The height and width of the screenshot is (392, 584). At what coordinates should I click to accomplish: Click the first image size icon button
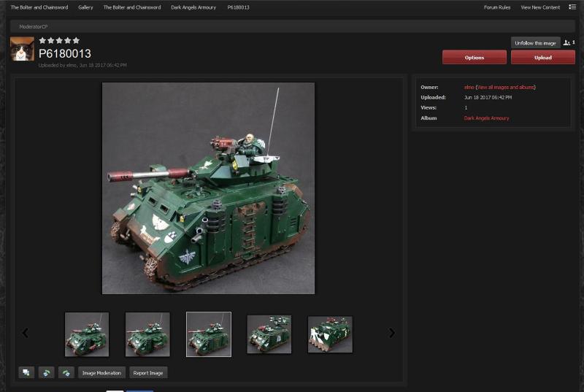click(26, 372)
